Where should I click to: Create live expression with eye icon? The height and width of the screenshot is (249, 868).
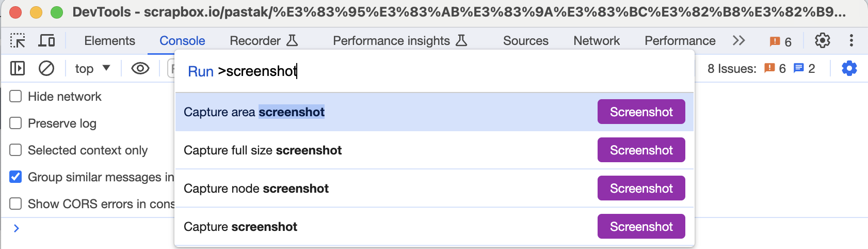[x=140, y=68]
